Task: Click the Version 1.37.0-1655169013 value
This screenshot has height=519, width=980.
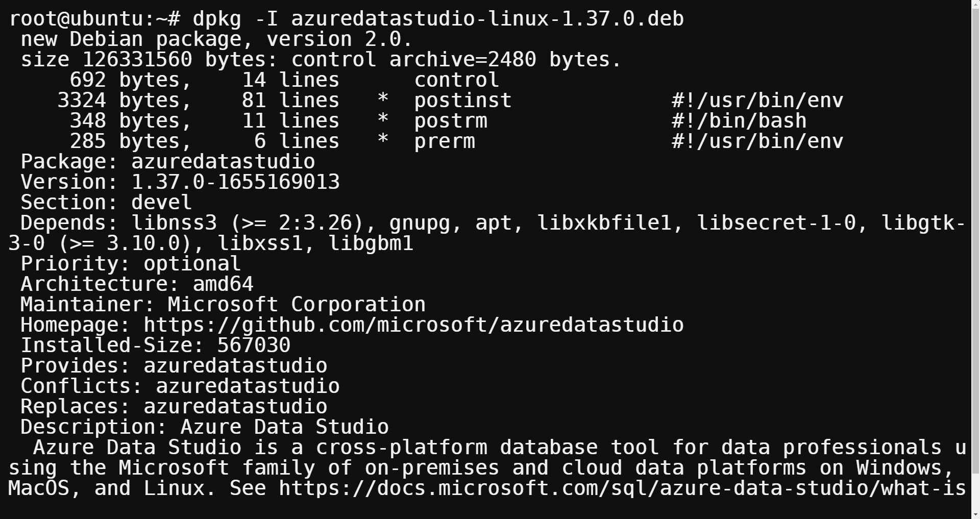Action: click(235, 182)
